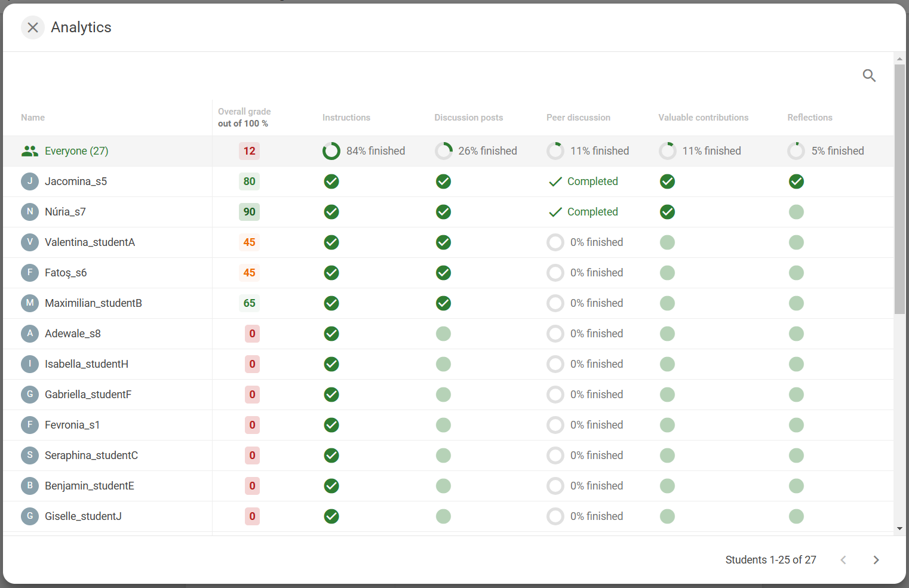The image size is (909, 588).
Task: Select the Everyone (27) row
Action: (x=449, y=151)
